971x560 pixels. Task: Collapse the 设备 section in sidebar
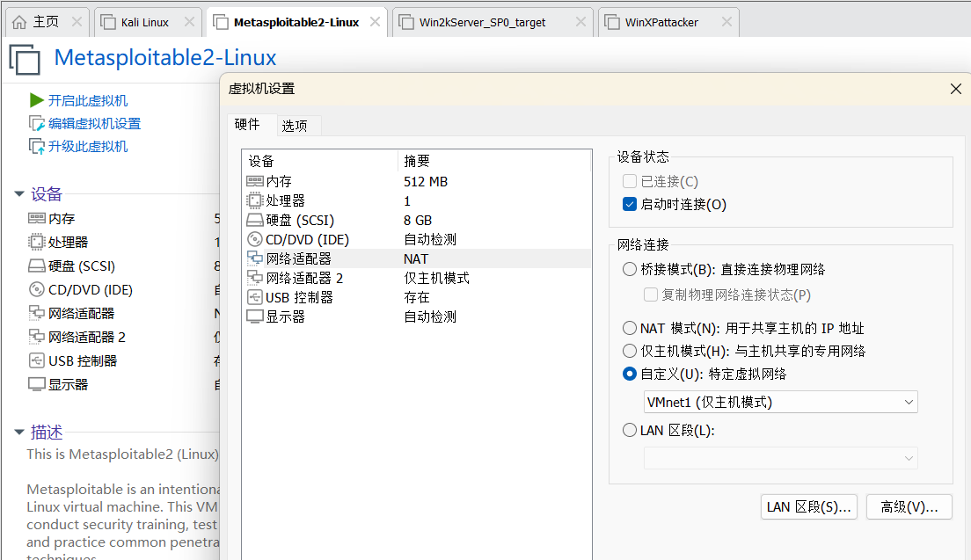19,194
